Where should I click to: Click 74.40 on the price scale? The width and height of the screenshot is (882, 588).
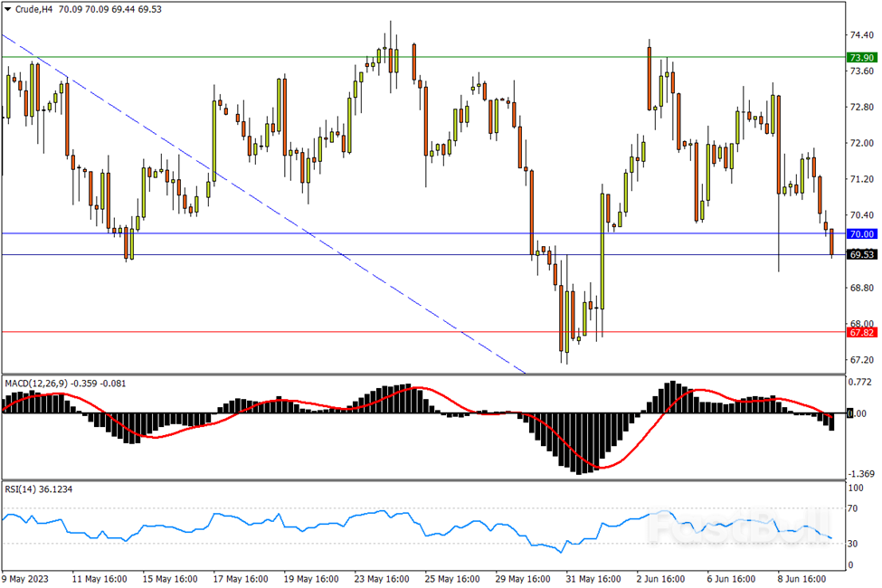(x=861, y=35)
